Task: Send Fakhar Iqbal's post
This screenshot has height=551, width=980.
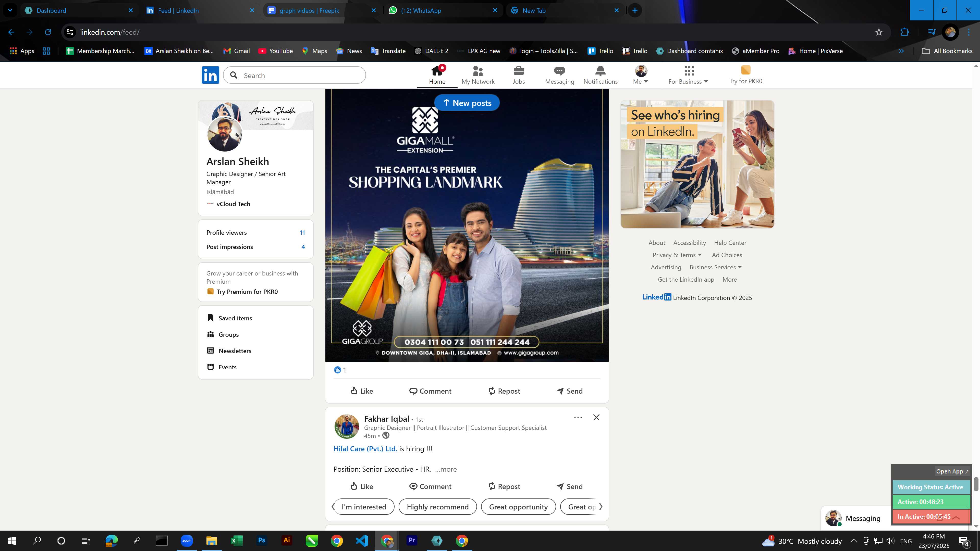Action: [570, 486]
